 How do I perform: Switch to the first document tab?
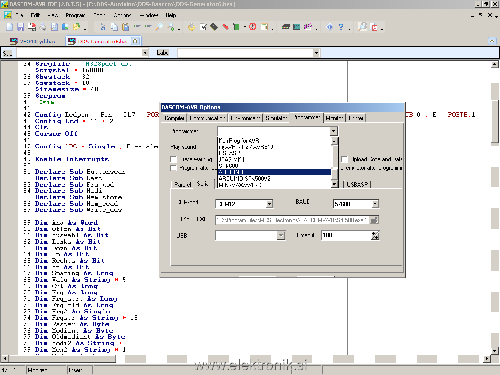click(32, 41)
